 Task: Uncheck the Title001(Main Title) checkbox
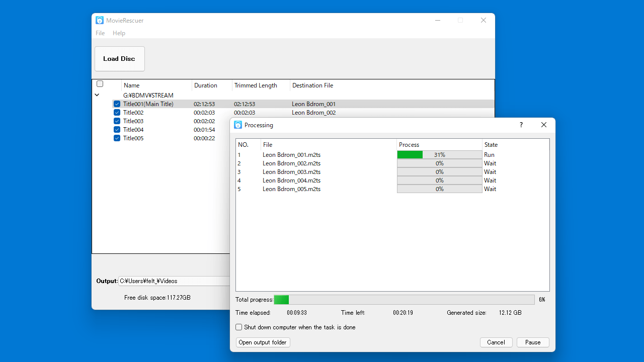click(117, 104)
